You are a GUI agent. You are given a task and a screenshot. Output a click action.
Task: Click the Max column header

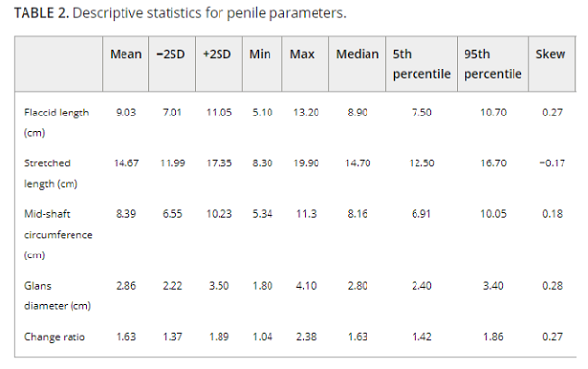(x=302, y=54)
